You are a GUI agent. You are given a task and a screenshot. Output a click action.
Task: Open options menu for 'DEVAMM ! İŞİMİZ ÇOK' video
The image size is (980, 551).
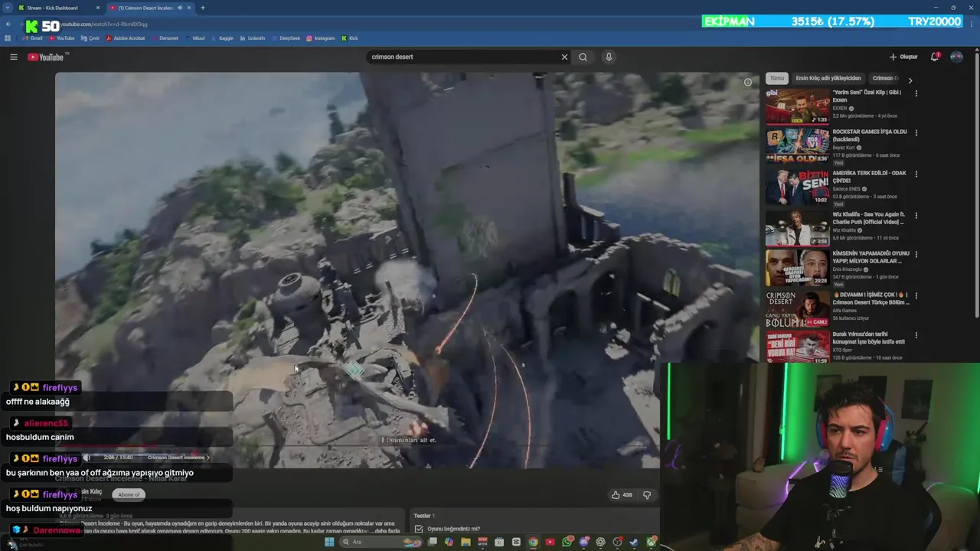click(916, 296)
